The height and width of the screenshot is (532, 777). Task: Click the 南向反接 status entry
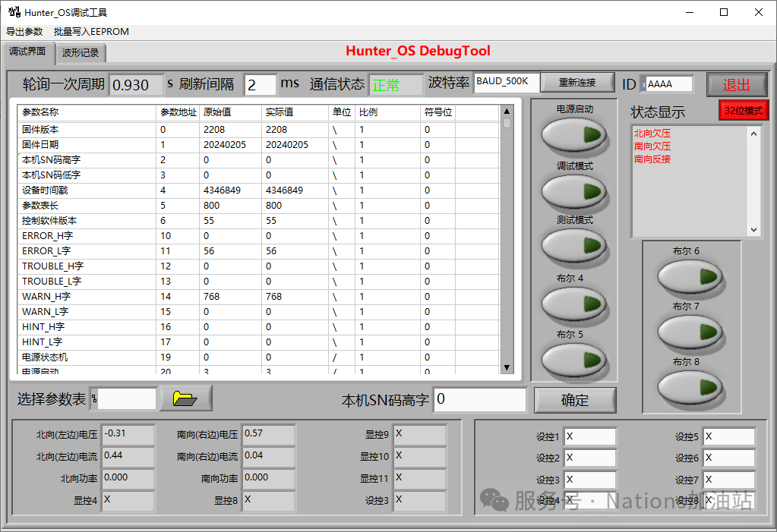point(652,159)
